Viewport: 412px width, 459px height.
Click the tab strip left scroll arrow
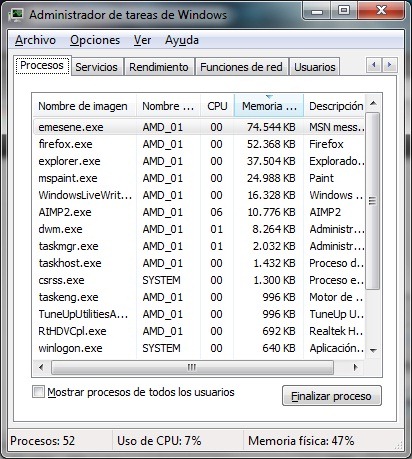374,65
